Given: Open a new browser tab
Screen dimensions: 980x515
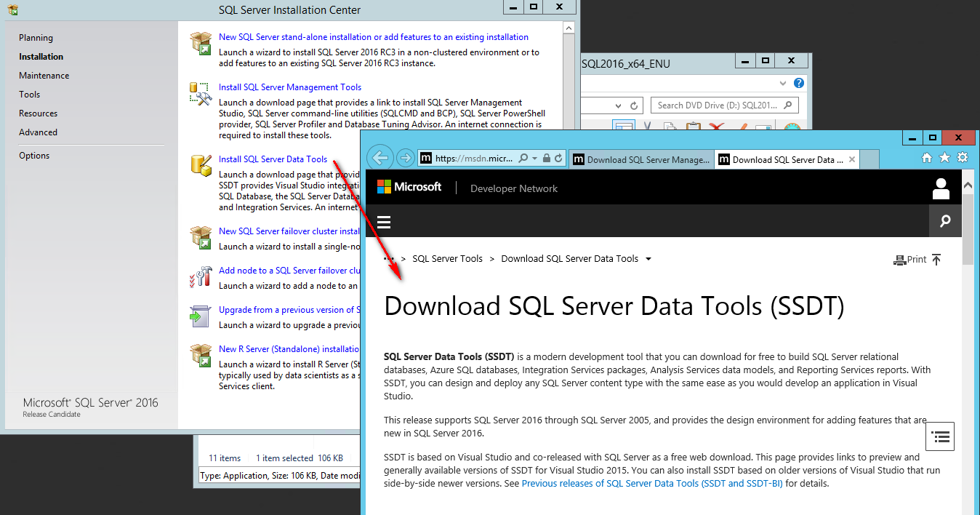Looking at the screenshot, I should (x=871, y=160).
